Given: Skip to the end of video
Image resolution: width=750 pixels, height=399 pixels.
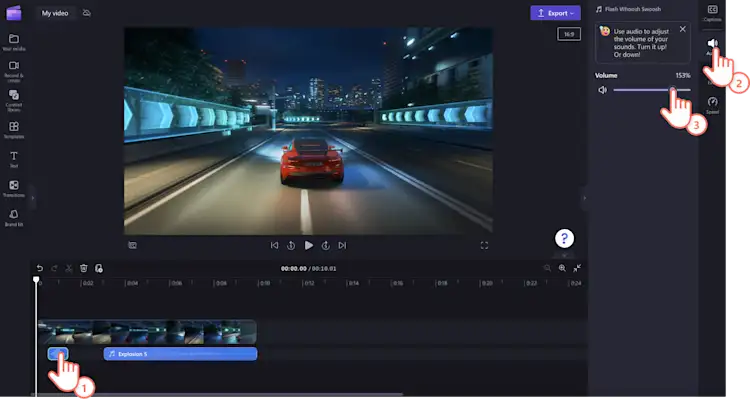Looking at the screenshot, I should (x=342, y=245).
